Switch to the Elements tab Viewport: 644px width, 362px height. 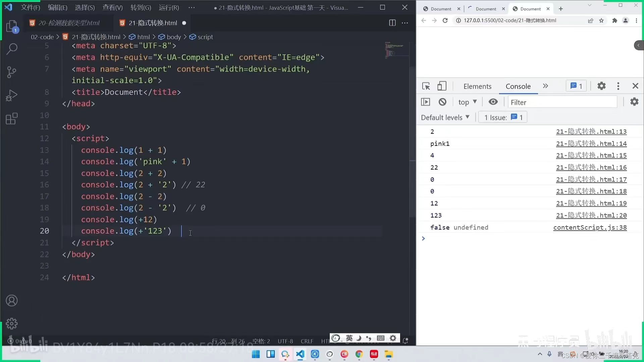pos(477,86)
